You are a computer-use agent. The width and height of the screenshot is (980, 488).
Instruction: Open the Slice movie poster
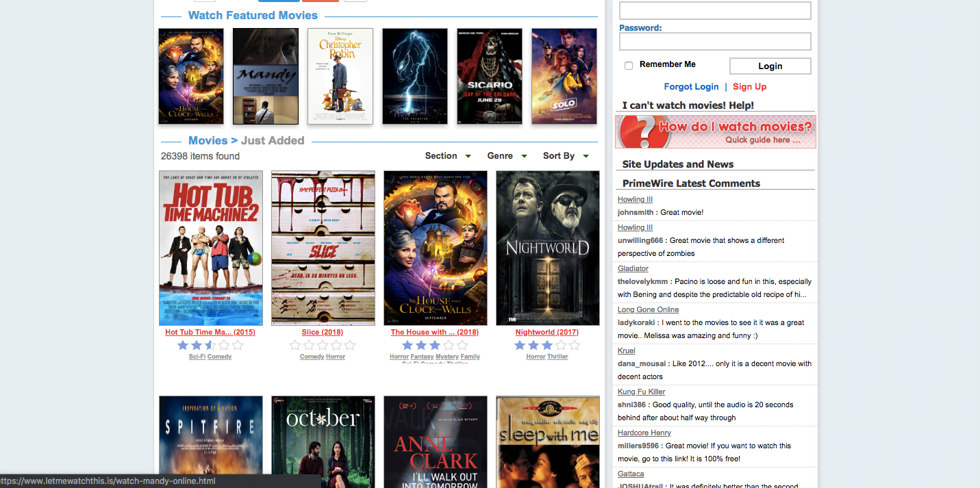pyautogui.click(x=323, y=248)
